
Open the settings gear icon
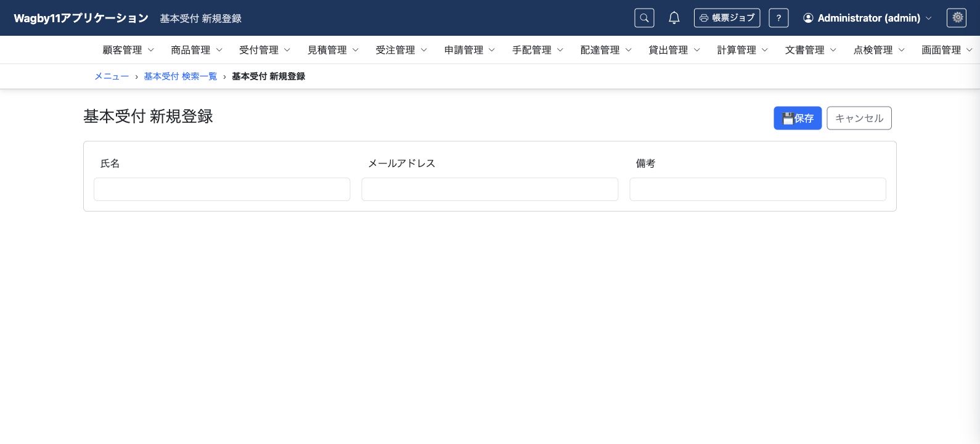[957, 18]
